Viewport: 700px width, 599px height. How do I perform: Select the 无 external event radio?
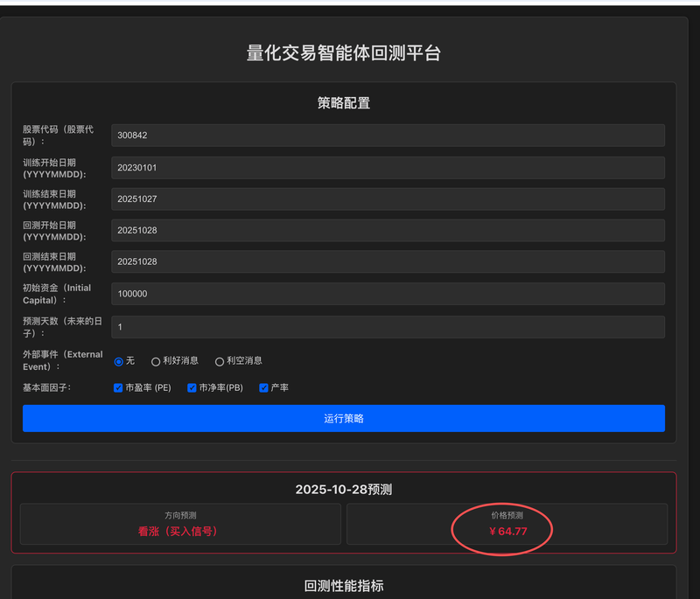(x=118, y=361)
